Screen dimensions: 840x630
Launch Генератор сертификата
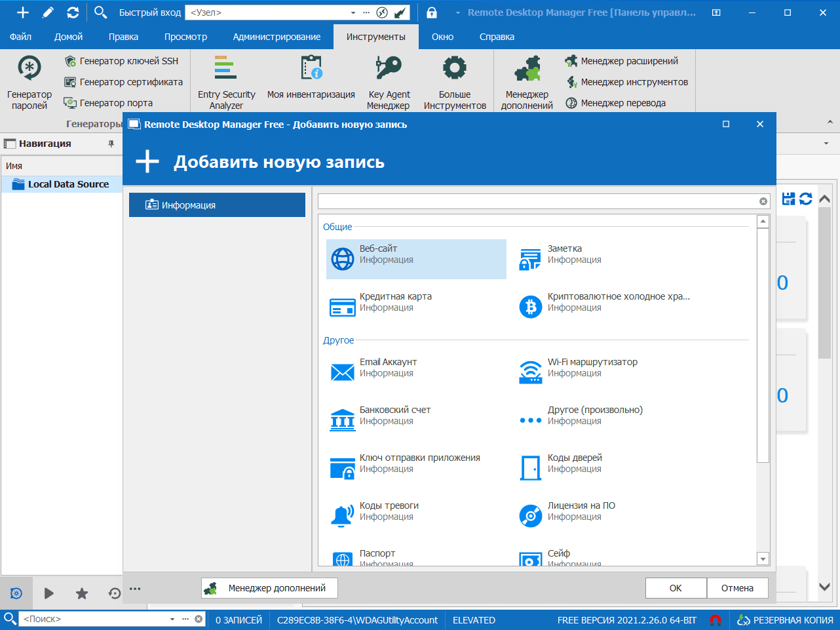point(124,82)
